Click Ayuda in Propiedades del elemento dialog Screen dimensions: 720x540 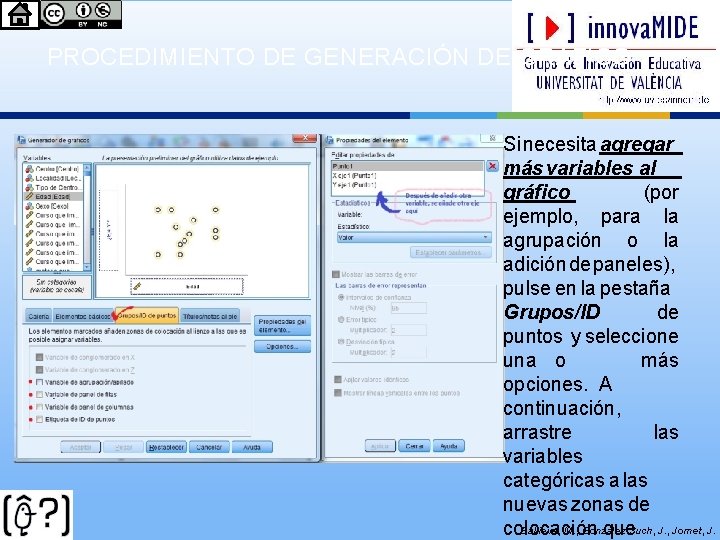tap(449, 446)
